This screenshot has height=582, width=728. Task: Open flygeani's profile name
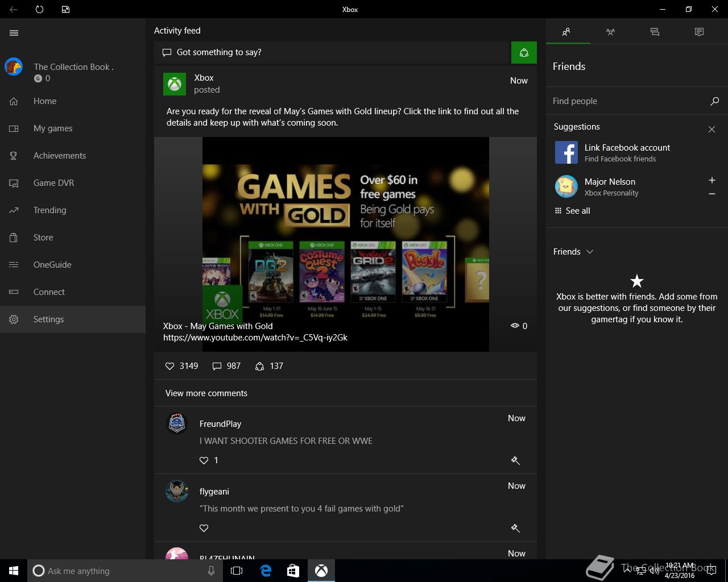pyautogui.click(x=214, y=492)
